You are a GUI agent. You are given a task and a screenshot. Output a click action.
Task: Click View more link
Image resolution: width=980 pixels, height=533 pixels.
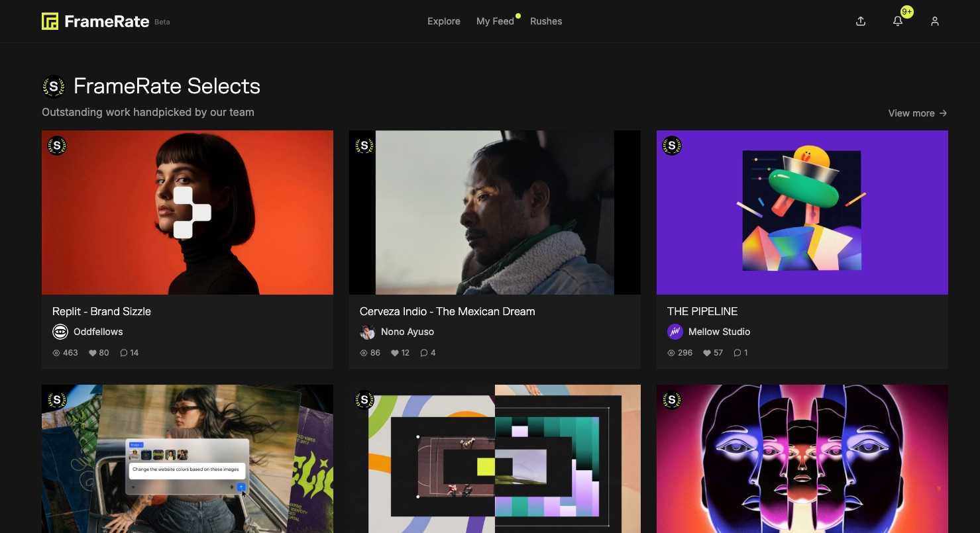[918, 113]
